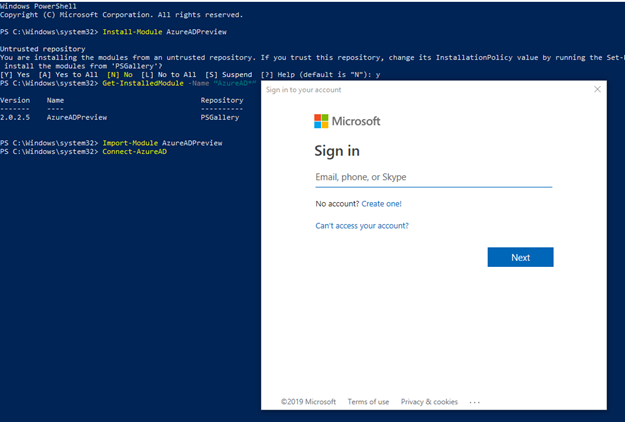Click the Copyright Microsoft Corporation line

point(121,15)
